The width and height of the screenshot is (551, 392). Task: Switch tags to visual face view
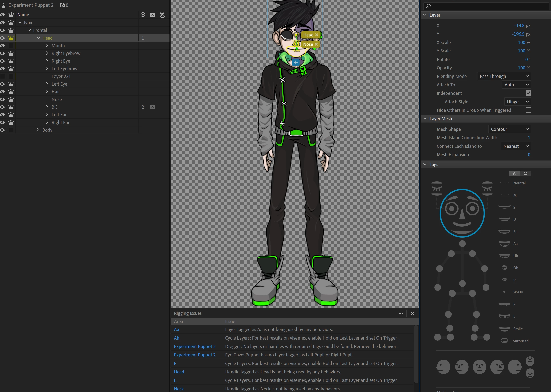tap(525, 174)
